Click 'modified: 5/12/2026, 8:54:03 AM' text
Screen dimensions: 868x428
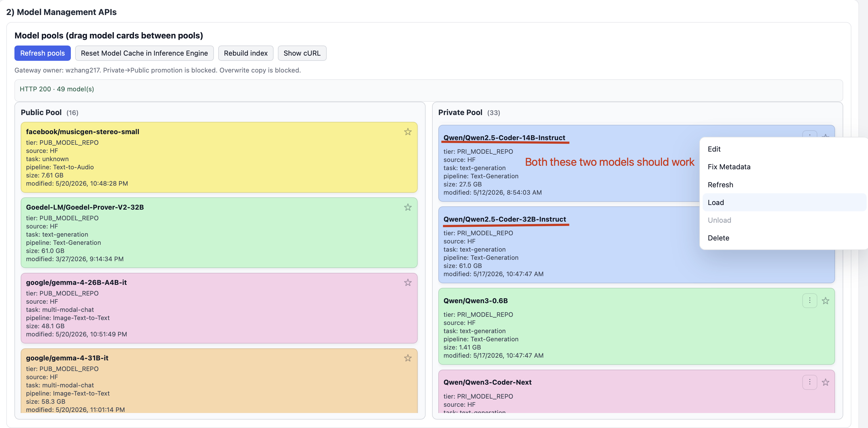pyautogui.click(x=493, y=192)
